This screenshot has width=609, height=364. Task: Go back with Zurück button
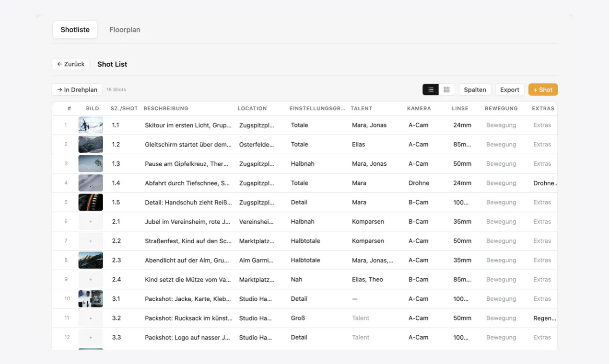[71, 64]
